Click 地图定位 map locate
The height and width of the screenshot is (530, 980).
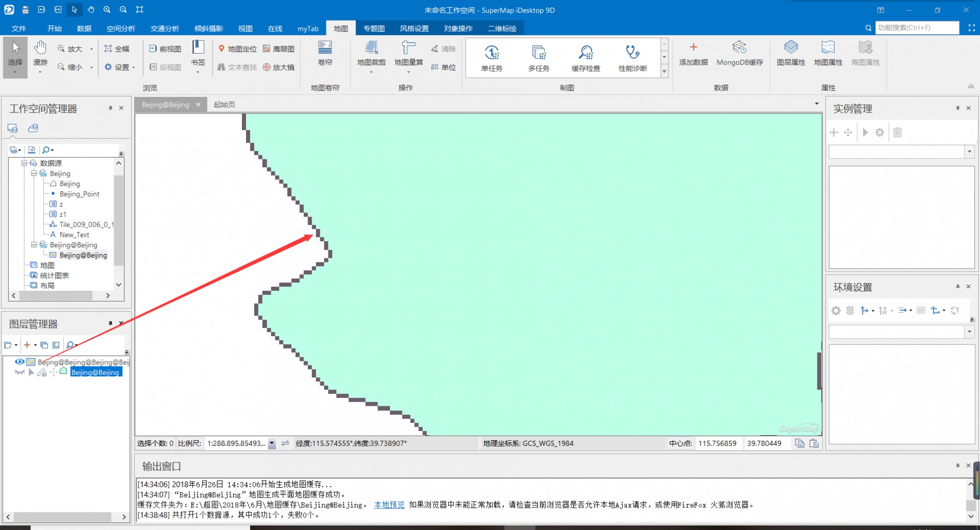tap(237, 49)
